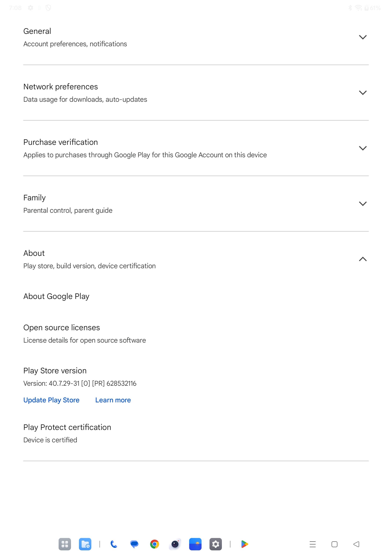Expand the General settings section
392x555 pixels.
(x=196, y=37)
